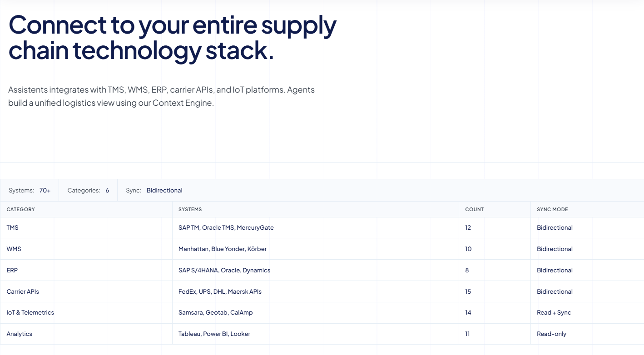644x355 pixels.
Task: Click the count 15 in Carrier APIs row
Action: [495, 291]
